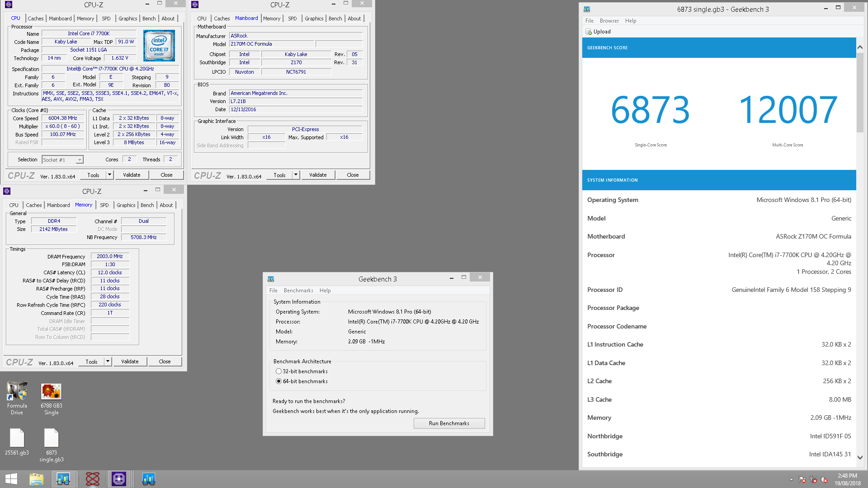This screenshot has height=488, width=868.
Task: Open File menu in Geekbench results window
Action: pyautogui.click(x=589, y=21)
